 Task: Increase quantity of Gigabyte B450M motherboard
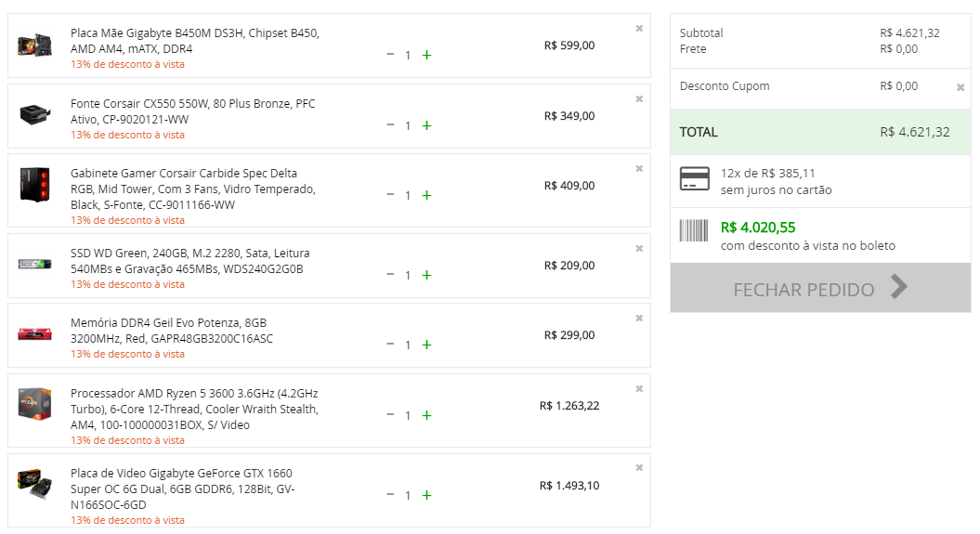(426, 55)
